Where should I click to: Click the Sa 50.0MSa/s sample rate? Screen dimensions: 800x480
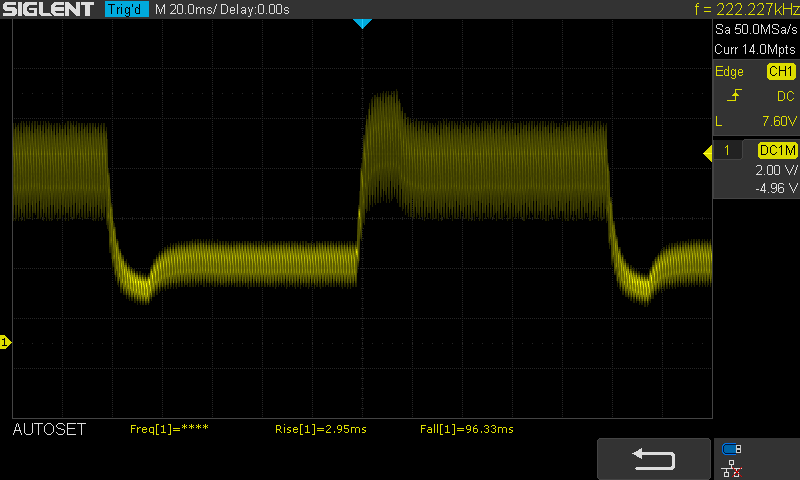tap(756, 30)
